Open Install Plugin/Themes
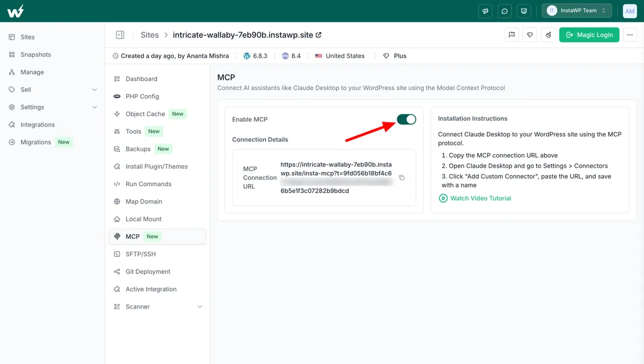644x364 pixels. 157,166
